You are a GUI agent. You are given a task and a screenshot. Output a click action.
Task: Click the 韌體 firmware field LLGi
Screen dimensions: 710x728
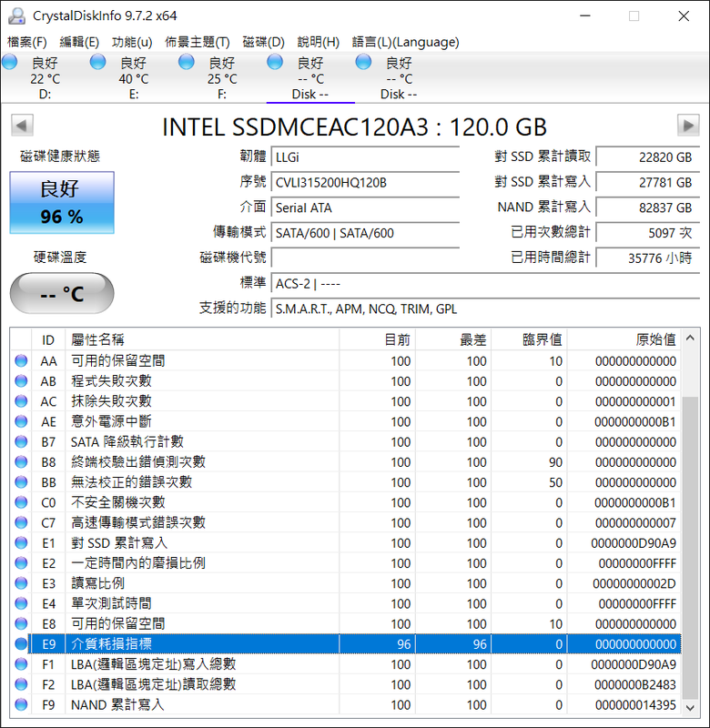(365, 157)
